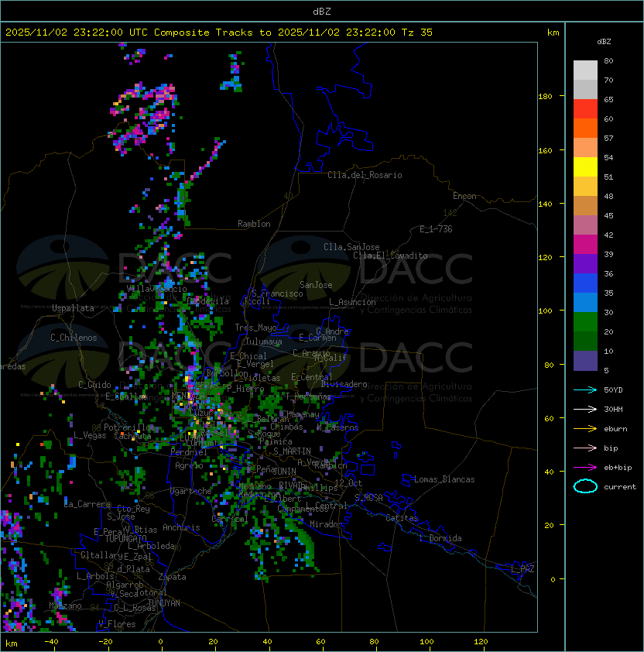Select the royal blue swatch in dBZ scale

[585, 283]
